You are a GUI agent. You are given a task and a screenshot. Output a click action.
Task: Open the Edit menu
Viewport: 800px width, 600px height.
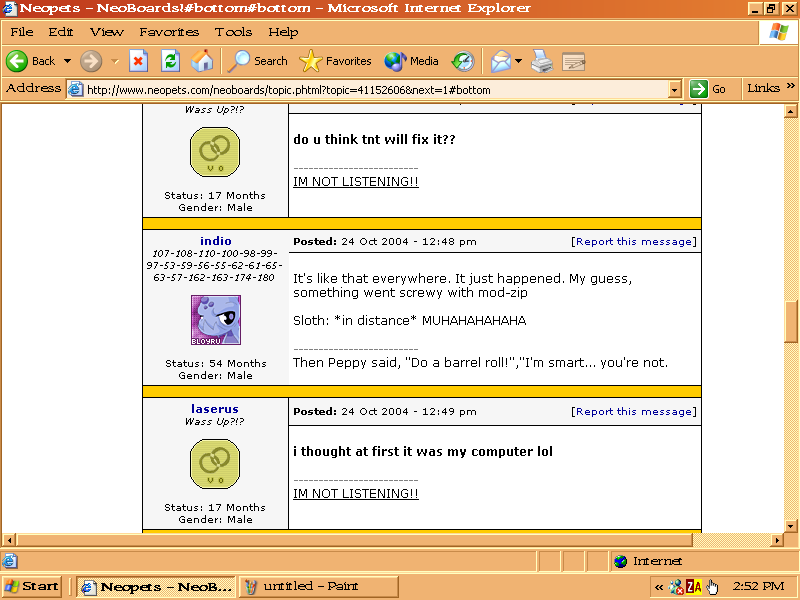(61, 32)
